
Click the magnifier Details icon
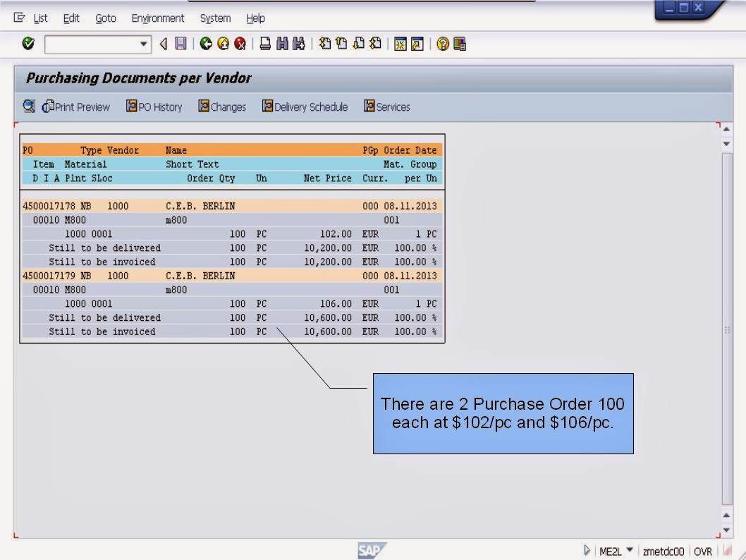pos(29,106)
